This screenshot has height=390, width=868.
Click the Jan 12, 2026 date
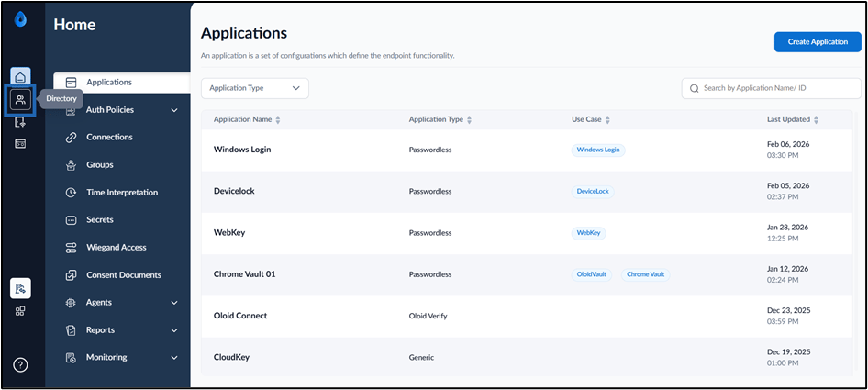[788, 269]
